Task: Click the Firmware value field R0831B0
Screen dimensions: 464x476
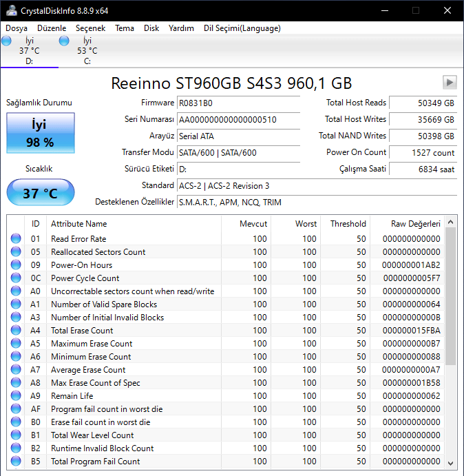Action: (x=238, y=103)
